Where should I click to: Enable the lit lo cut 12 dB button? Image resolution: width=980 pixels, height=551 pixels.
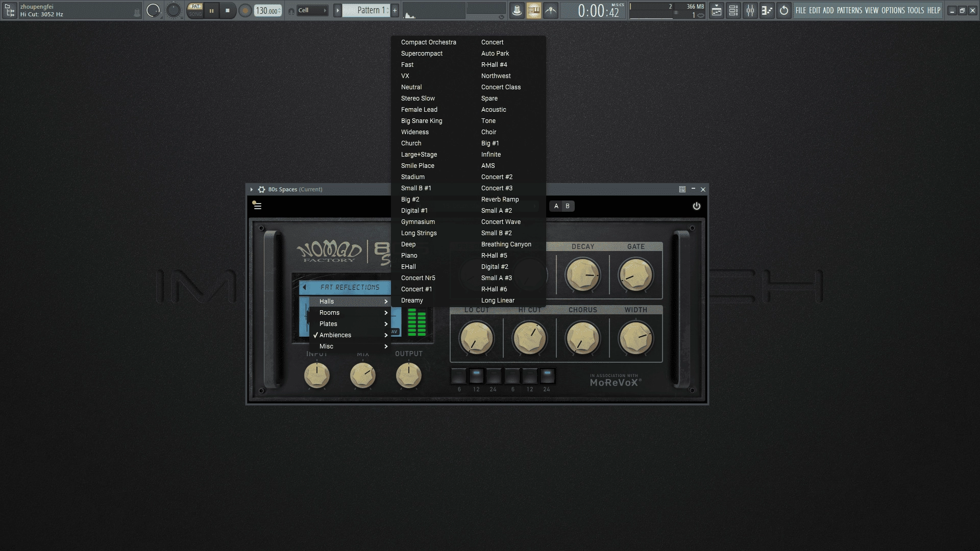click(x=476, y=376)
